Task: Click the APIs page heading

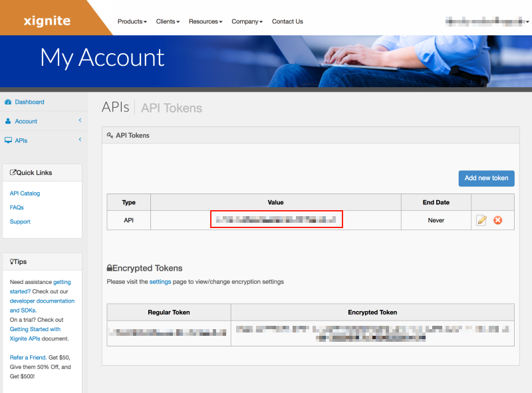Action: 115,107
